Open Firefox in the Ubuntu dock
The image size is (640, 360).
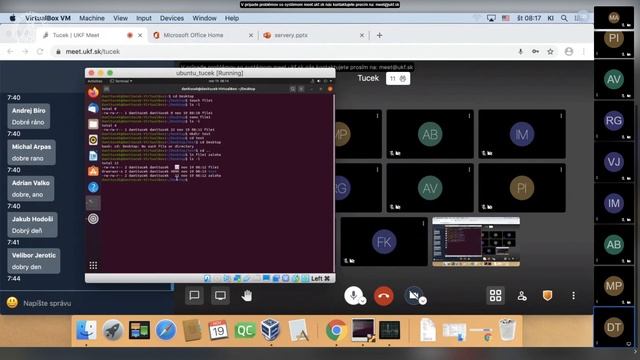pos(93,93)
